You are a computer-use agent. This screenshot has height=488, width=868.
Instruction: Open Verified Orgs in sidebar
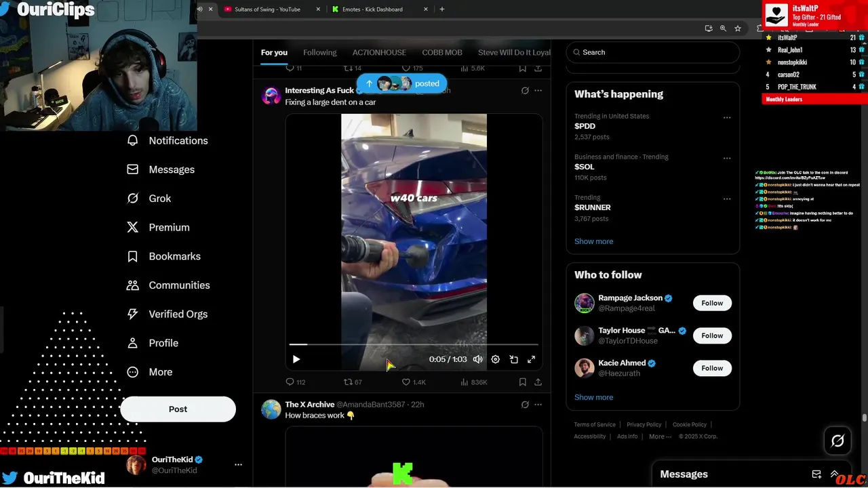tap(167, 314)
